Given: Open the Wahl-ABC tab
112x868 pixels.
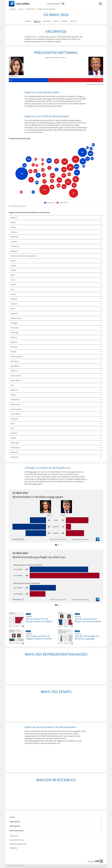Looking at the screenshot, I should point(74,21).
